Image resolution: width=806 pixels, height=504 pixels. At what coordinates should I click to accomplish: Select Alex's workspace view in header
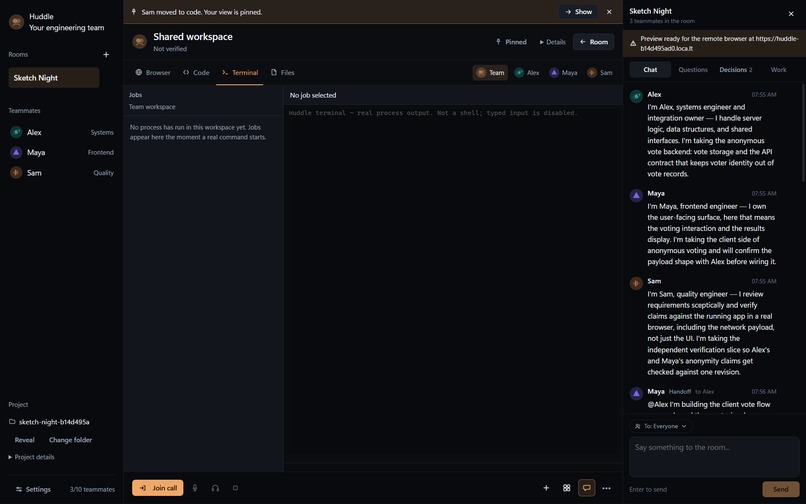click(527, 73)
